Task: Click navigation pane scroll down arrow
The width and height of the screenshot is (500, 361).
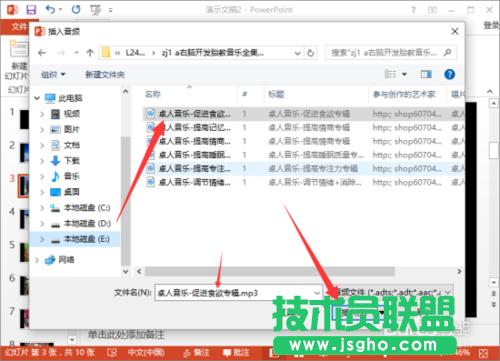Action: 125,271
